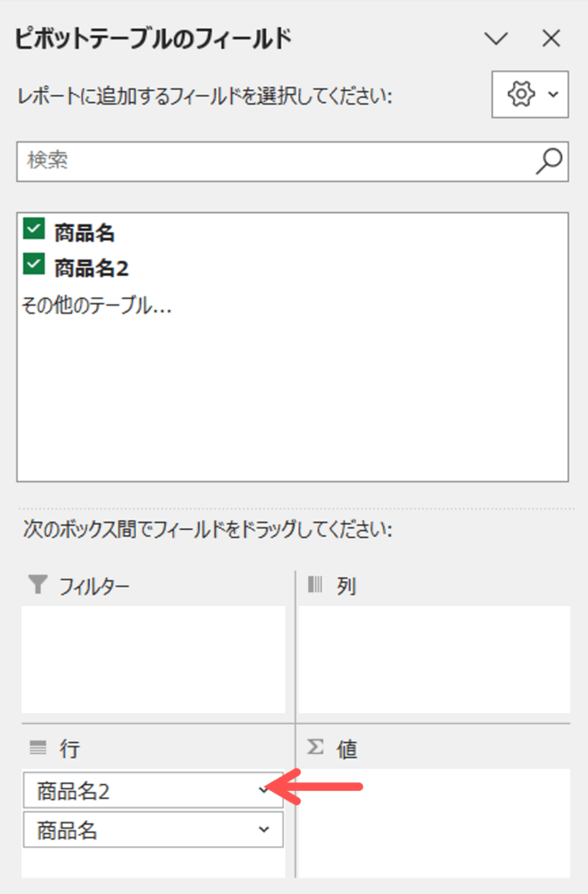
Task: Uncheck the 商品名2 field checkbox
Action: [x=34, y=264]
